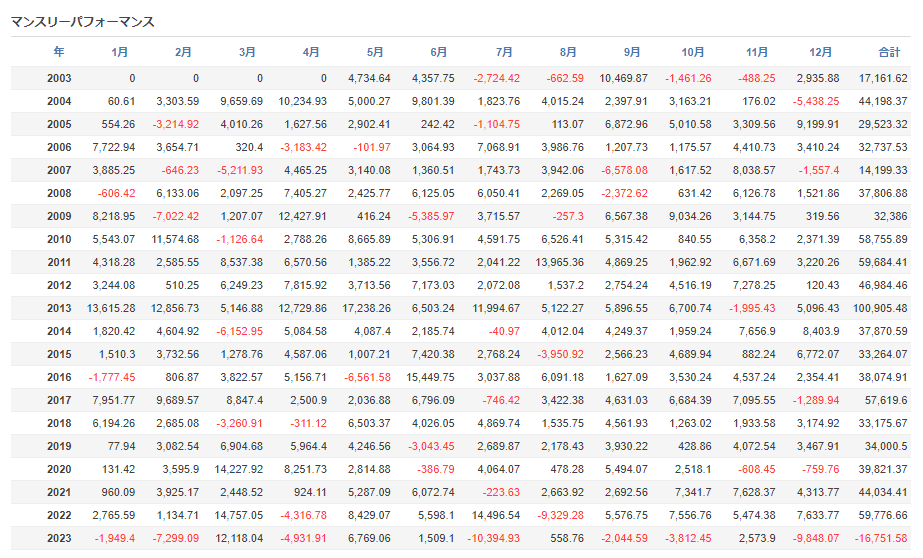Click the 年 column header
923x558 pixels.
point(59,52)
